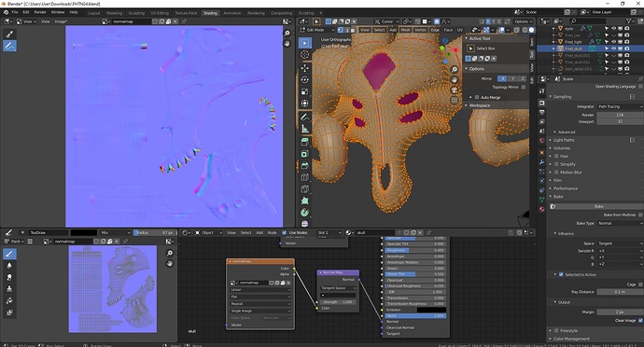Open the Integrator Path Tracing dropdown
The image size is (644, 347).
pos(620,106)
